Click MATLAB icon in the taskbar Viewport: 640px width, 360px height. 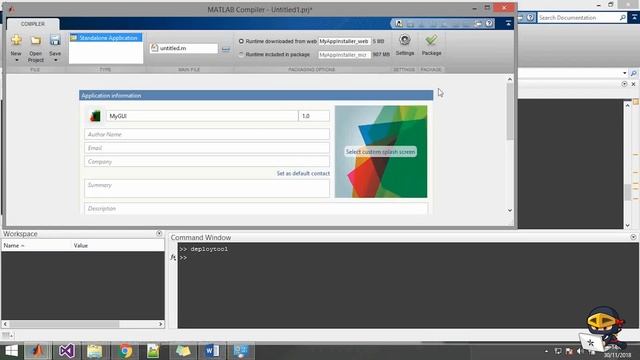pyautogui.click(x=38, y=351)
